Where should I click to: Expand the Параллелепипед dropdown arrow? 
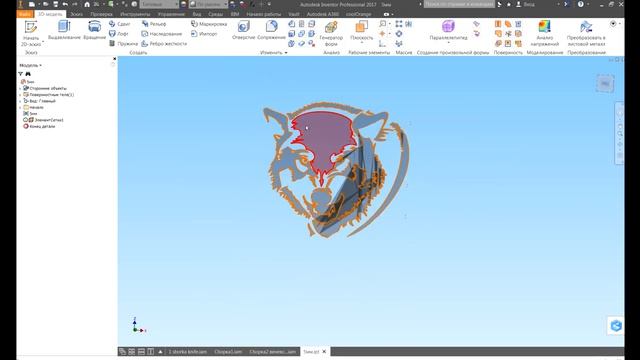[448, 42]
